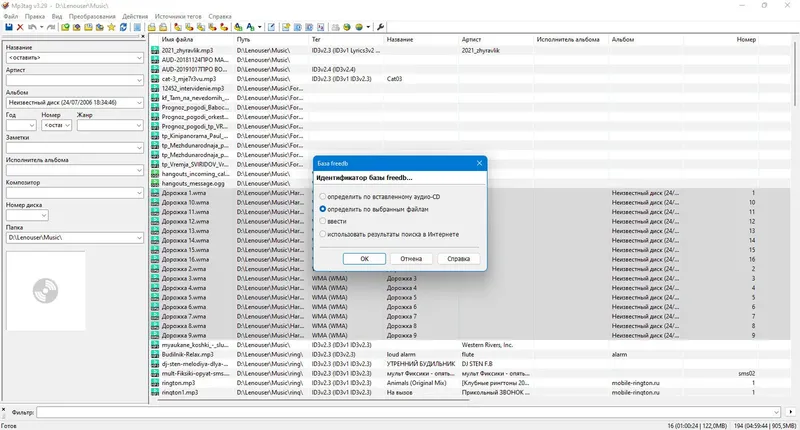Open Options with the wrench icon
Image resolution: width=800 pixels, height=430 pixels.
coord(380,27)
